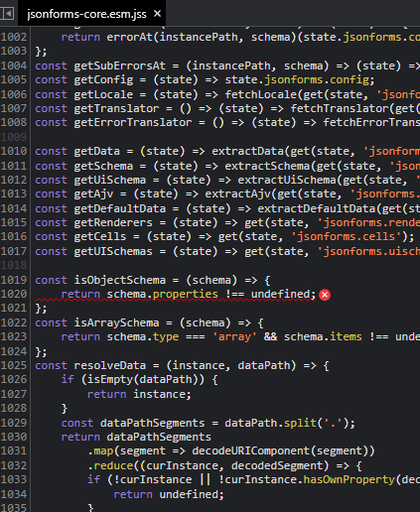Image resolution: width=420 pixels, height=512 pixels.
Task: Click the getSchema identifier
Action: 103,166
